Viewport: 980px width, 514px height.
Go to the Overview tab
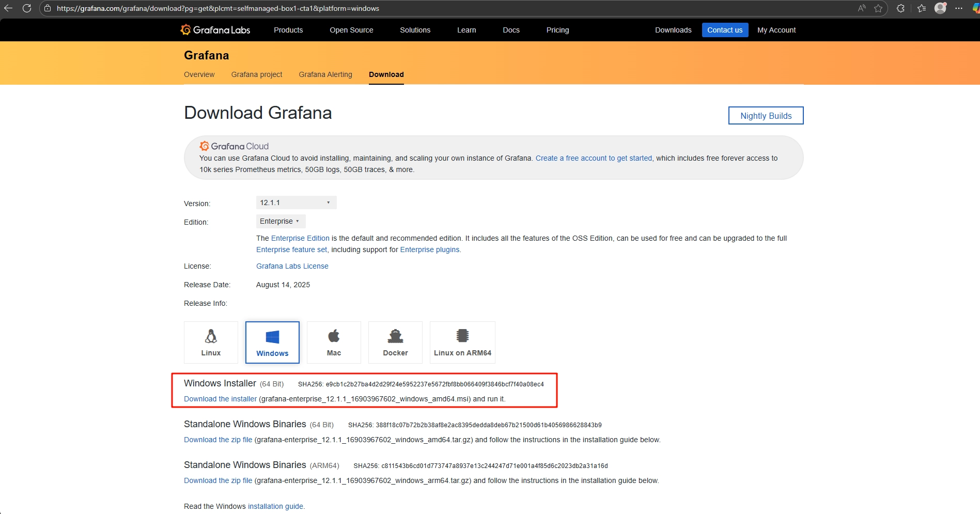[199, 74]
